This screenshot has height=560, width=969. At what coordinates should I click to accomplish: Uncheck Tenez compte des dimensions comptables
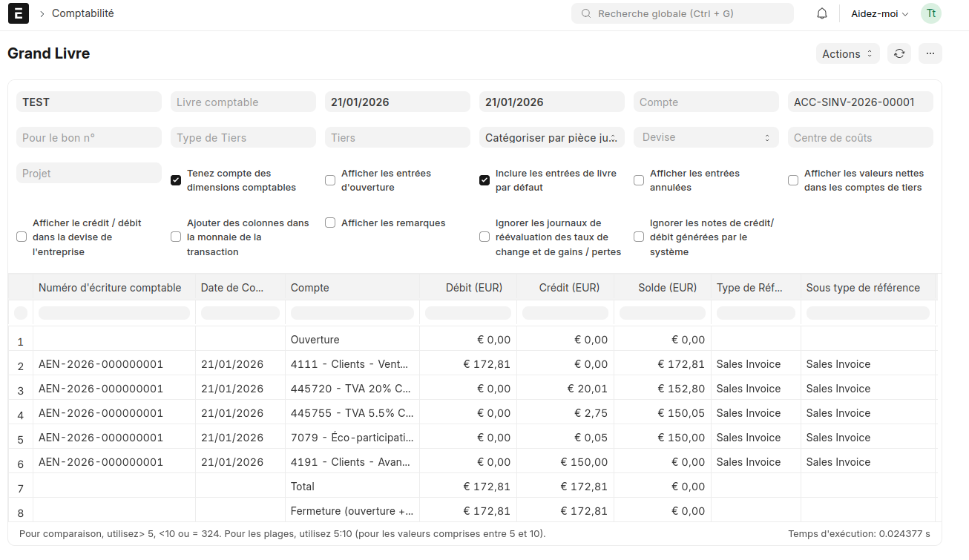click(176, 180)
